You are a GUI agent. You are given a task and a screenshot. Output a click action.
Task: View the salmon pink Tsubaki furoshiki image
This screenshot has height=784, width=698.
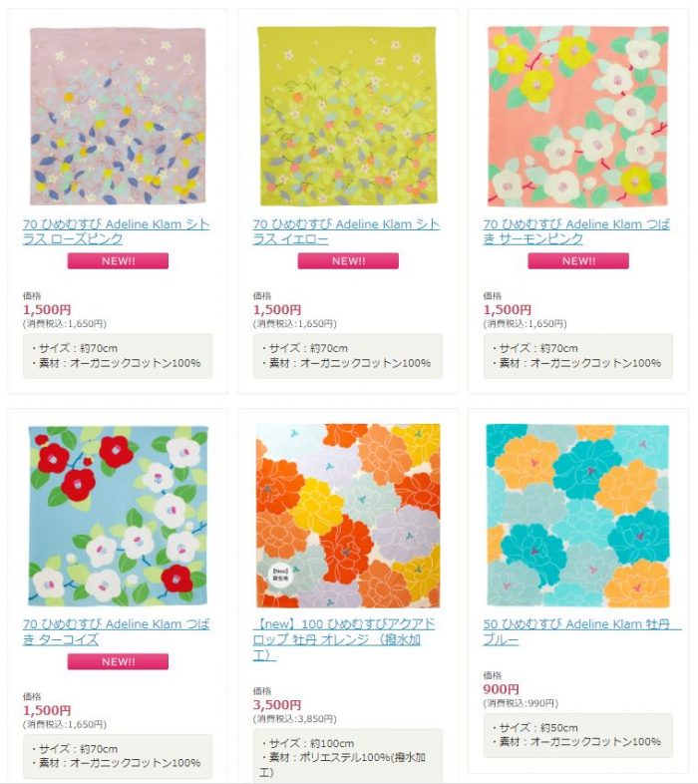pyautogui.click(x=578, y=117)
